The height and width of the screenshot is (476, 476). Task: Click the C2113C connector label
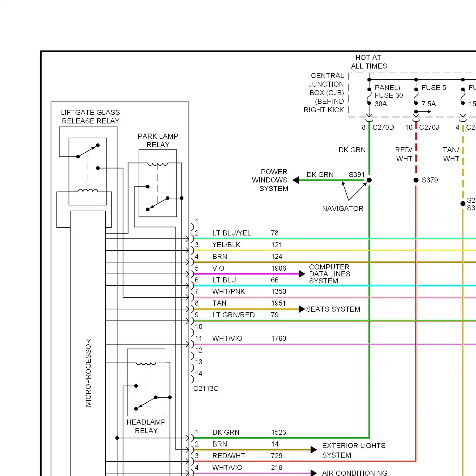click(206, 389)
